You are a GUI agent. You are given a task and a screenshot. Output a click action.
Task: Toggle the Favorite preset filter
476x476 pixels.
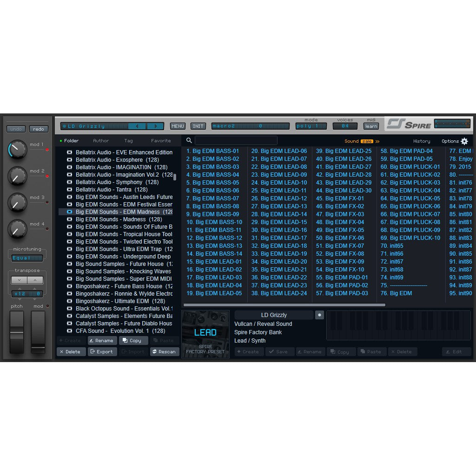coord(160,140)
